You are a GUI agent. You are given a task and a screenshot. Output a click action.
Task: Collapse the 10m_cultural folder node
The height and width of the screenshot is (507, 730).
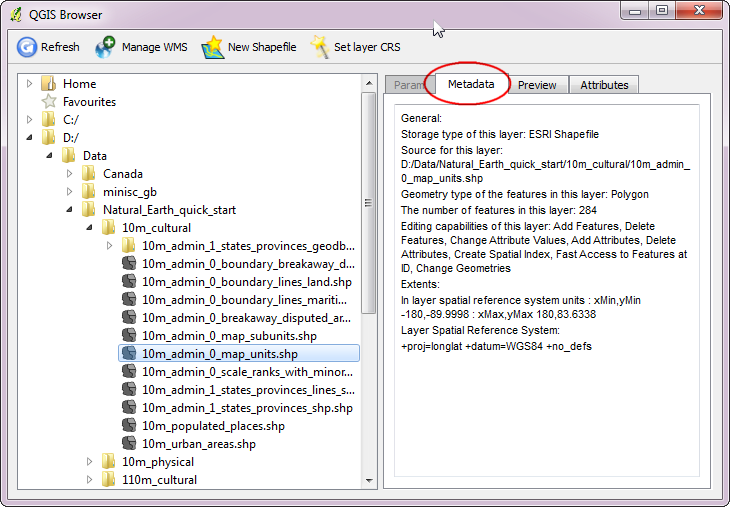pyautogui.click(x=89, y=228)
